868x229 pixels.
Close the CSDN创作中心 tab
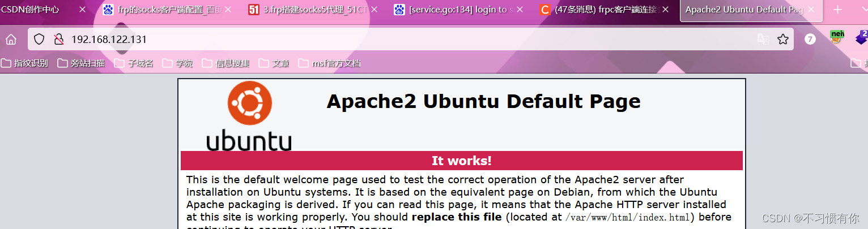click(x=82, y=10)
